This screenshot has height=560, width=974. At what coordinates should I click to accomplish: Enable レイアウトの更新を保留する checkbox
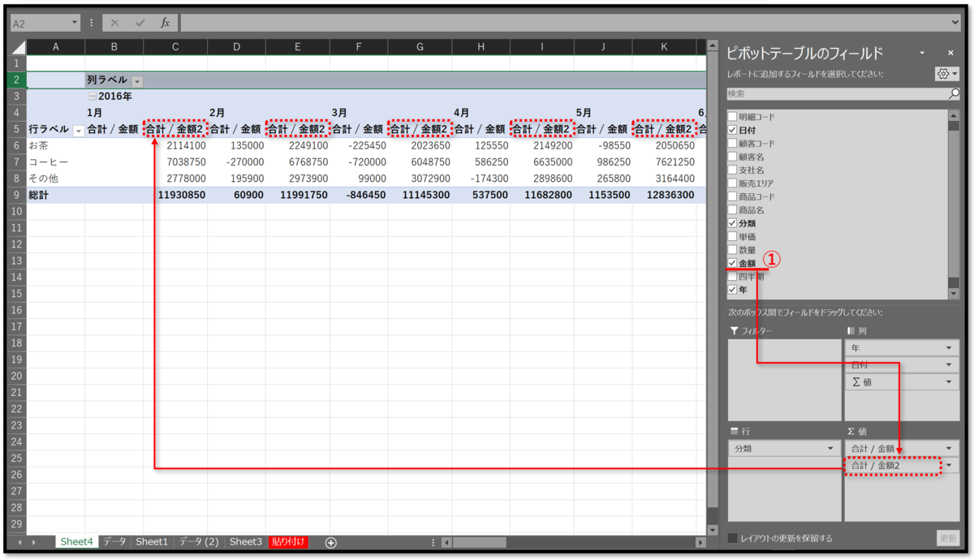(733, 538)
